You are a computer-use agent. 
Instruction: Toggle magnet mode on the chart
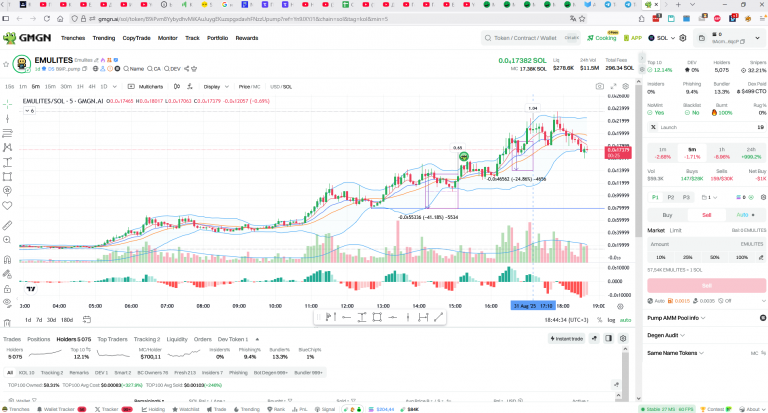[7, 260]
